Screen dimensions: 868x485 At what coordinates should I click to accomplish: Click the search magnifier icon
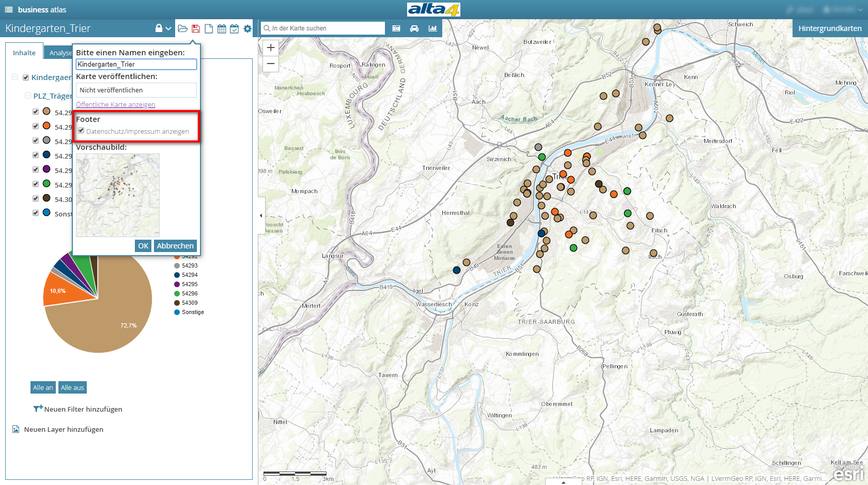pyautogui.click(x=267, y=28)
